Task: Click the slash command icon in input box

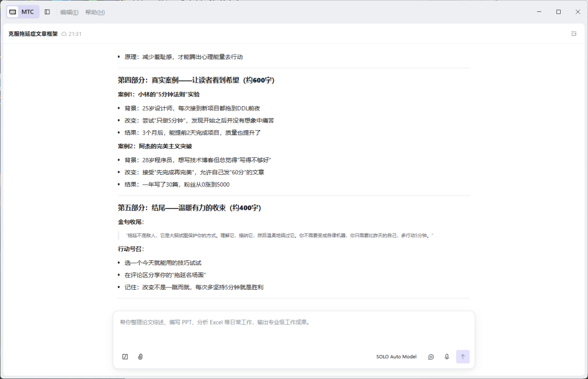Action: click(x=125, y=357)
